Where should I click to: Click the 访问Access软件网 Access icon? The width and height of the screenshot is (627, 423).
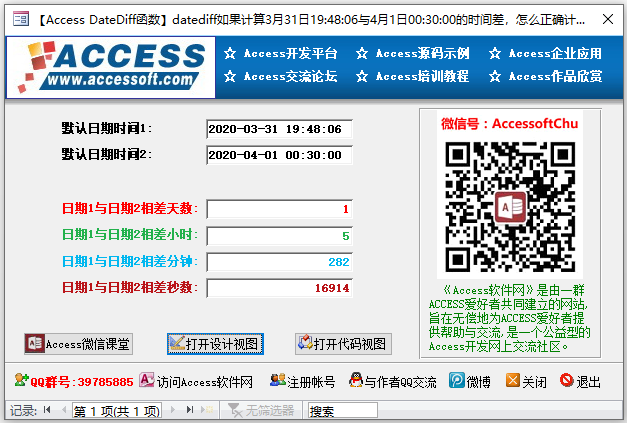[147, 380]
